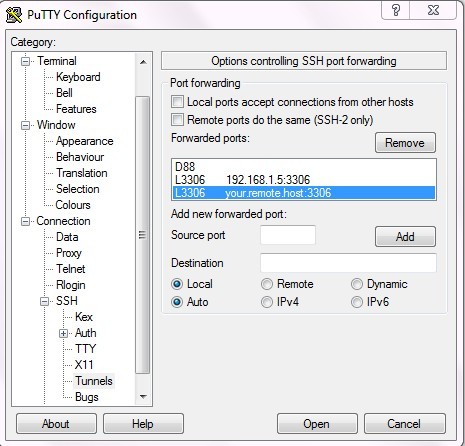Collapse the SSH tree node
This screenshot has width=465, height=446.
pos(44,301)
